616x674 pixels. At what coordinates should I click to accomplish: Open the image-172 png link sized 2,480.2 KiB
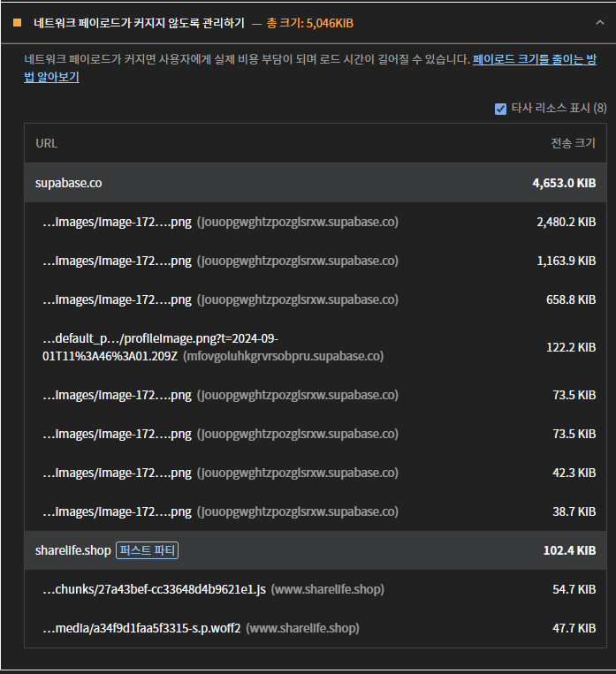point(117,222)
